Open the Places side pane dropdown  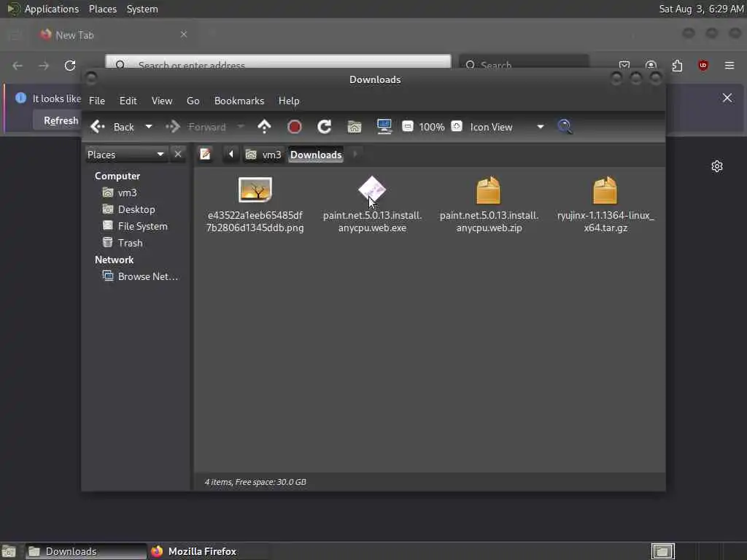(x=126, y=155)
